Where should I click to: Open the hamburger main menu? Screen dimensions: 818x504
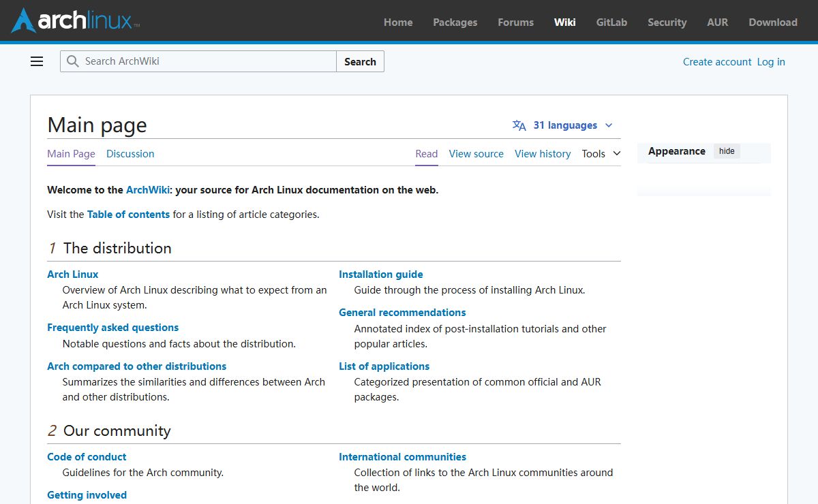pyautogui.click(x=37, y=61)
